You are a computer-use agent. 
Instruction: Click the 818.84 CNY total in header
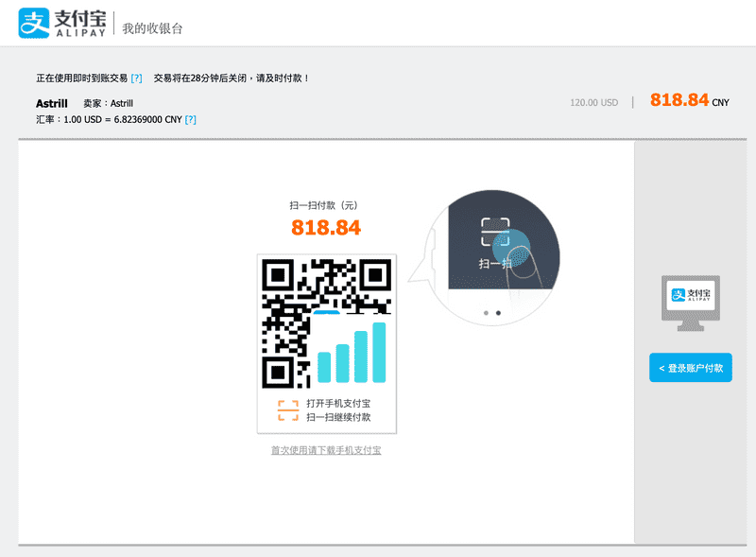[690, 100]
